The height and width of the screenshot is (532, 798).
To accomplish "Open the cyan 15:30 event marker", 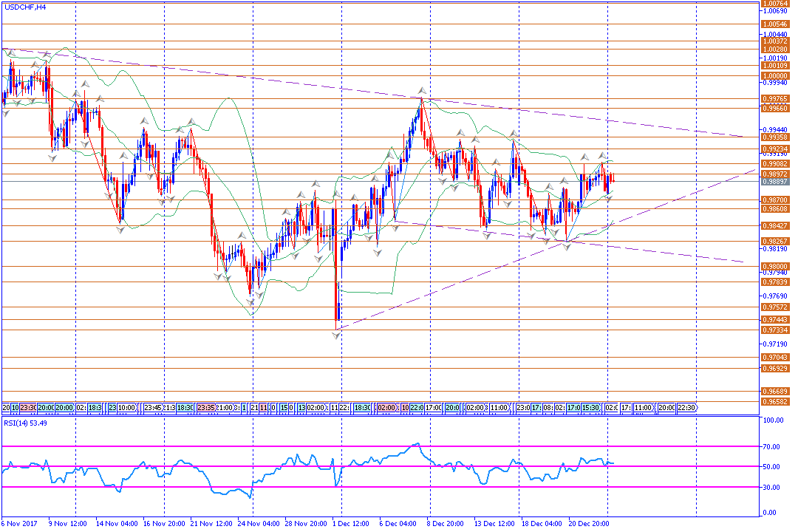I will point(590,408).
